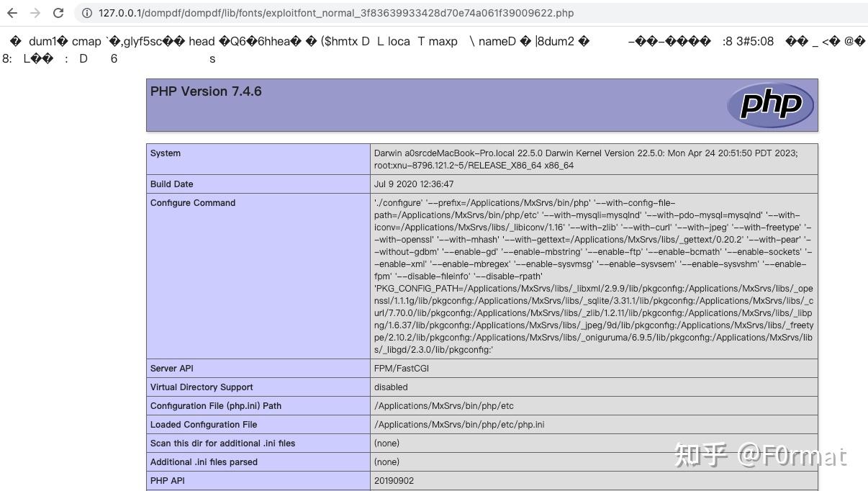Click the PHP elephant logo image
This screenshot has width=868, height=491.
tap(770, 104)
